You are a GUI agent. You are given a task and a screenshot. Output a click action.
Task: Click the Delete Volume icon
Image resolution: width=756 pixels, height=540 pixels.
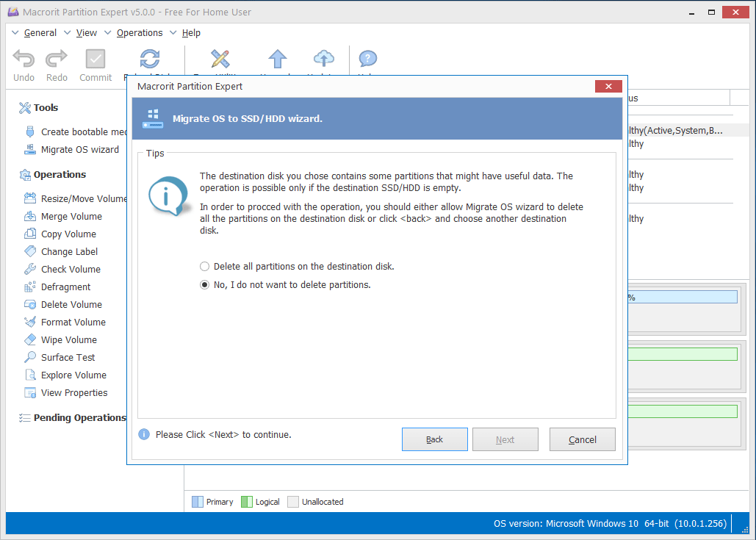pos(30,304)
